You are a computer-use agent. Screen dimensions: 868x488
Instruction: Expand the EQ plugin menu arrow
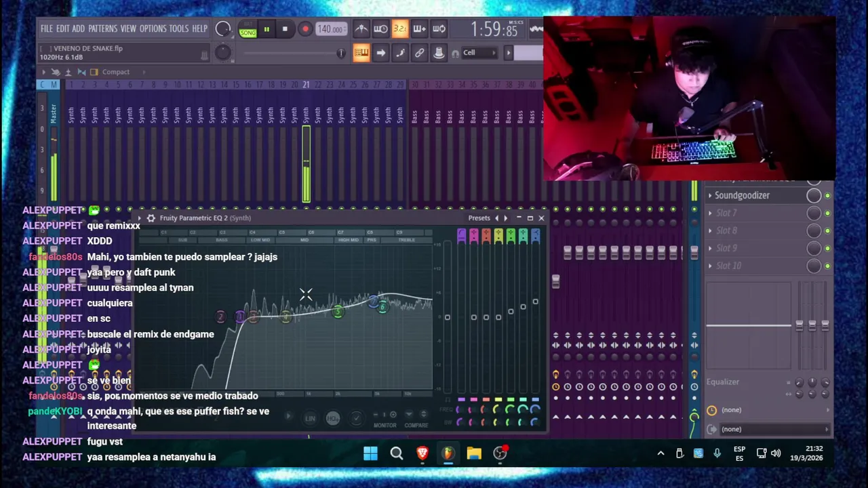(x=139, y=218)
